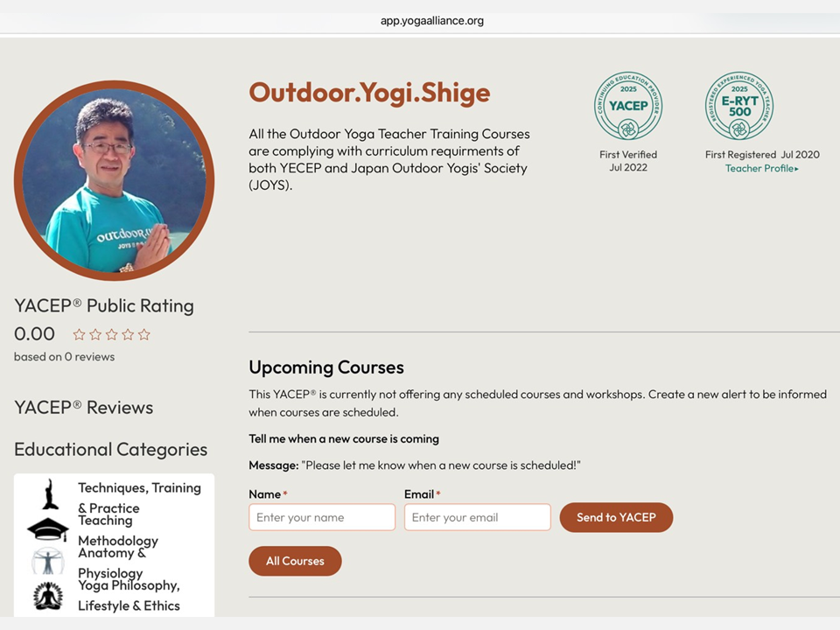
Task: Click the yoga pose Techniques icon
Action: tap(50, 494)
